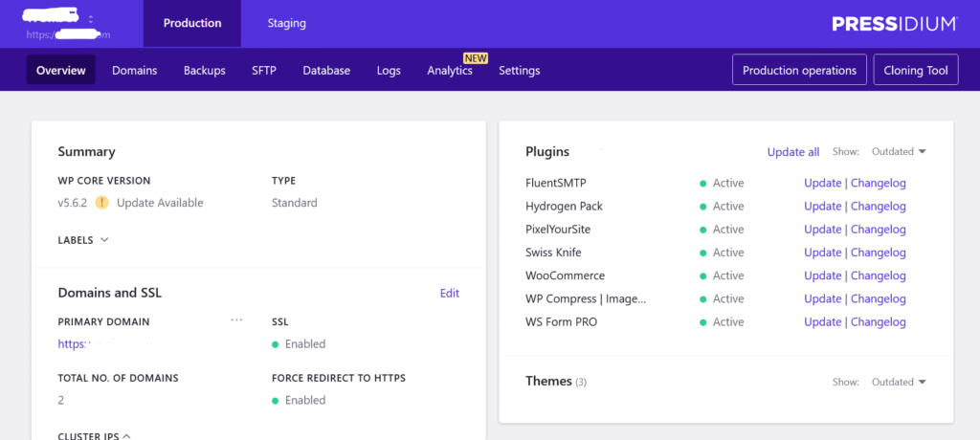Click the 'Standard' type value
Image resolution: width=980 pixels, height=440 pixels.
tap(295, 203)
